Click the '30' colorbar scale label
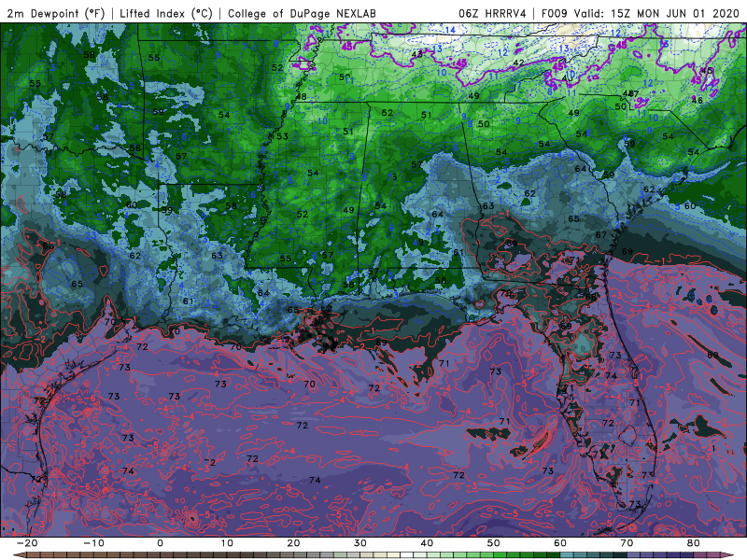The width and height of the screenshot is (747, 560). click(x=360, y=543)
